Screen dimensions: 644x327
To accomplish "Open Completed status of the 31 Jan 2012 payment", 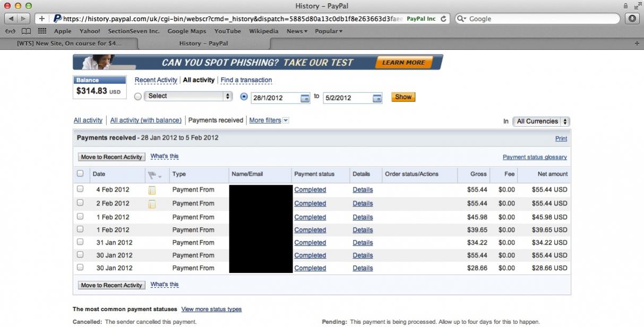I will pyautogui.click(x=310, y=243).
